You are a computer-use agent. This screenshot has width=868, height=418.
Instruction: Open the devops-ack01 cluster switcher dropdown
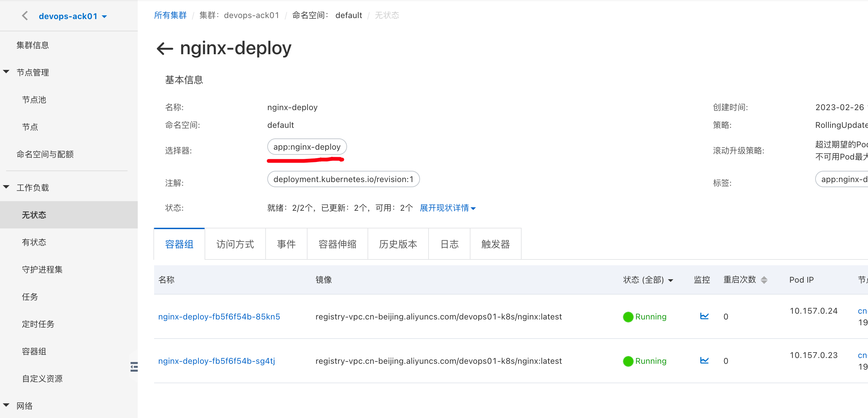105,16
